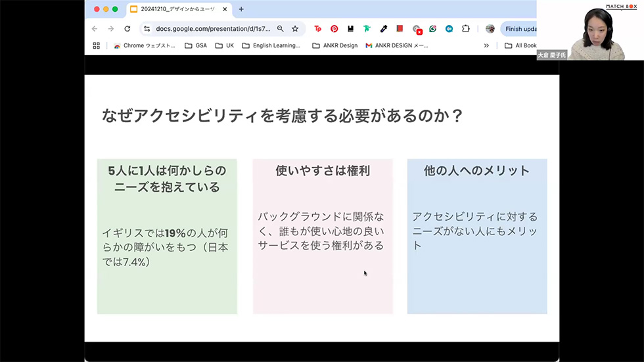Open the red book extension icon

click(x=400, y=29)
